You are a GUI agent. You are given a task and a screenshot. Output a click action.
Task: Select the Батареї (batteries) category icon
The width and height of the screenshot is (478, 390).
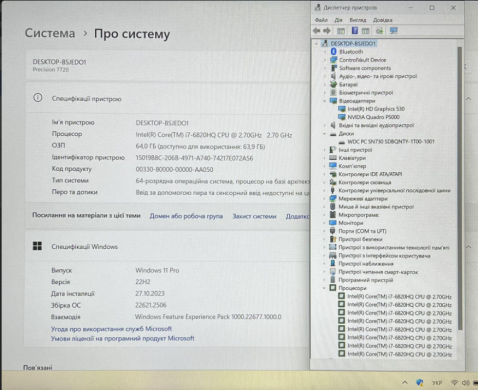coord(333,84)
